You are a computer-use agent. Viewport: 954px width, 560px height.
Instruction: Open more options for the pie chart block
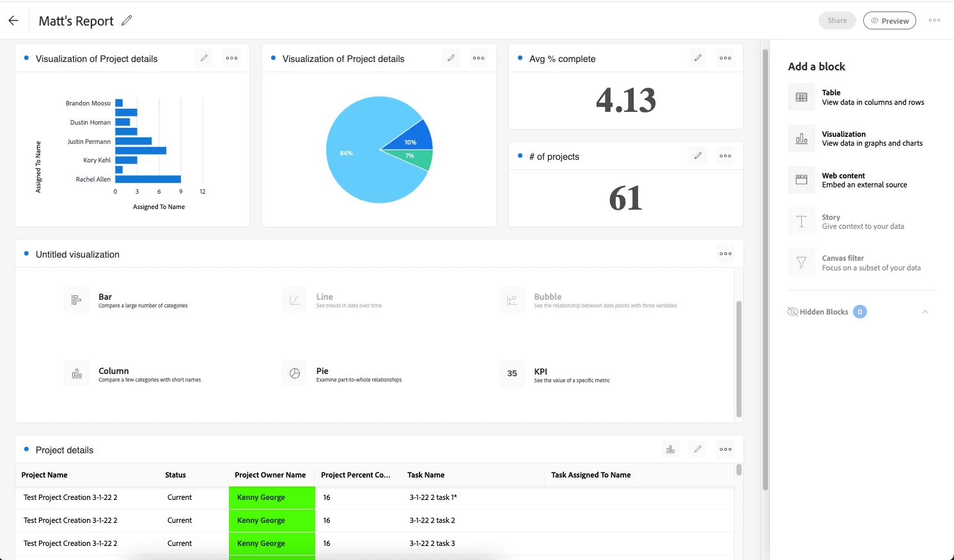point(478,58)
